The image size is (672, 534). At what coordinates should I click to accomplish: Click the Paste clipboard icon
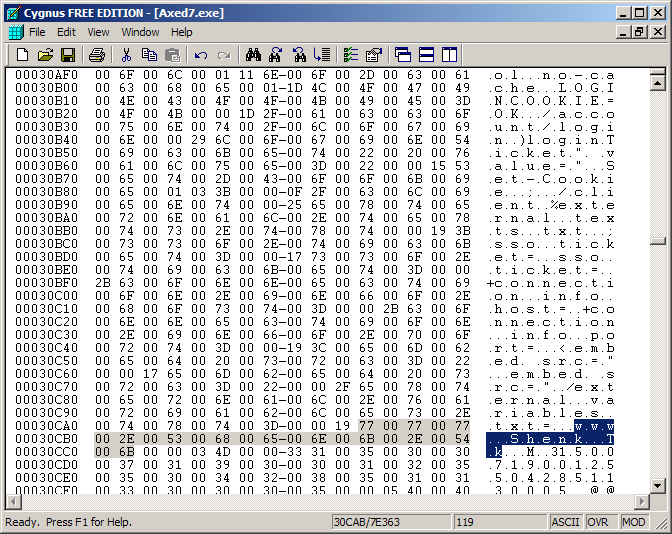point(172,55)
